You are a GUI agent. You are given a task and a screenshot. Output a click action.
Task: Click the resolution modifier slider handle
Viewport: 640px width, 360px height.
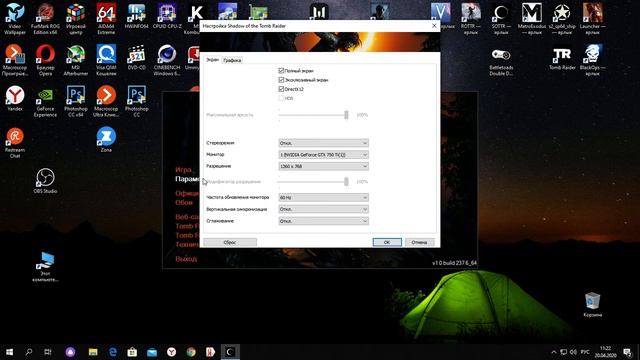pyautogui.click(x=346, y=182)
